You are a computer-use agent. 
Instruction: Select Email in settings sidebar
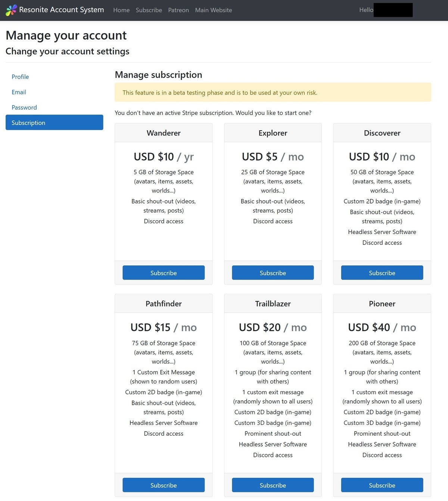coord(55,92)
